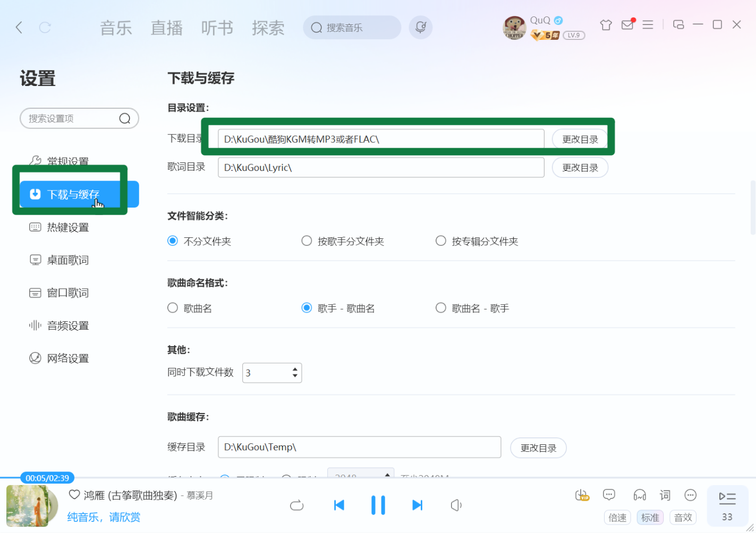
Task: Focus the 搜索音乐 search field
Action: 352,28
